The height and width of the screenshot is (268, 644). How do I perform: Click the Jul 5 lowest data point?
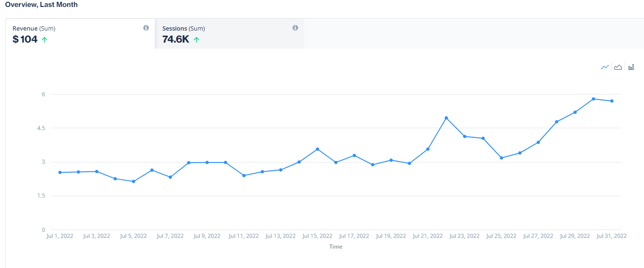[x=134, y=181]
